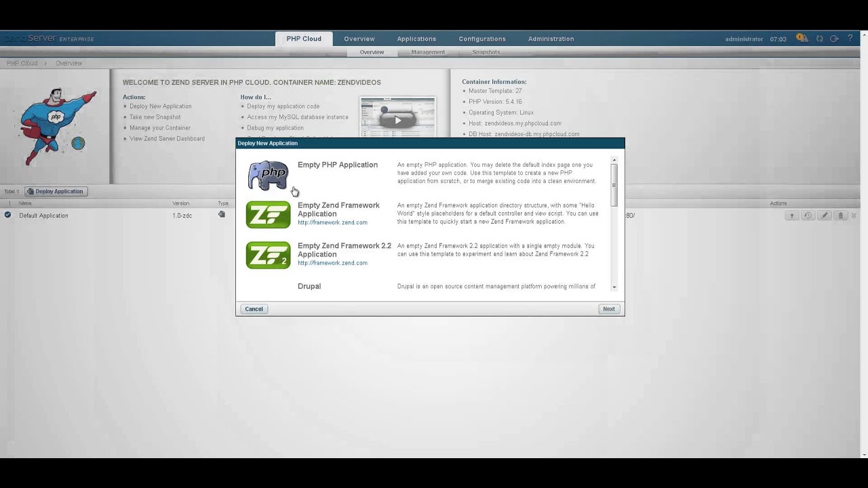
Task: Open the notifications warning icon with badge
Action: pyautogui.click(x=802, y=39)
